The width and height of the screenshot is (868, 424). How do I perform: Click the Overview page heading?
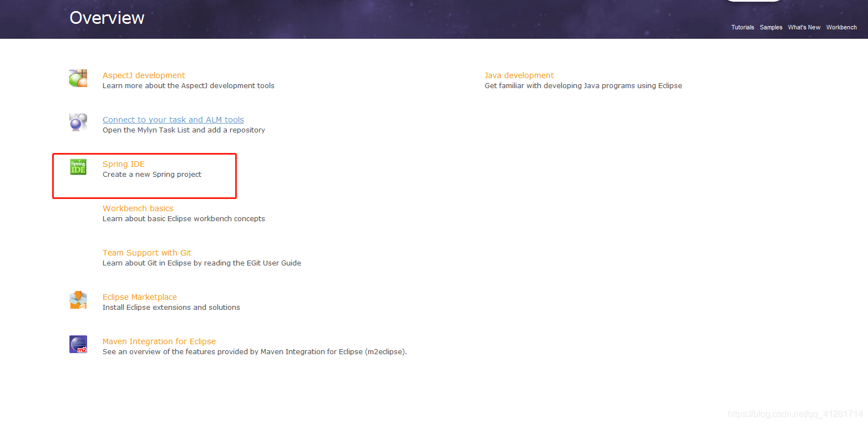pos(107,18)
